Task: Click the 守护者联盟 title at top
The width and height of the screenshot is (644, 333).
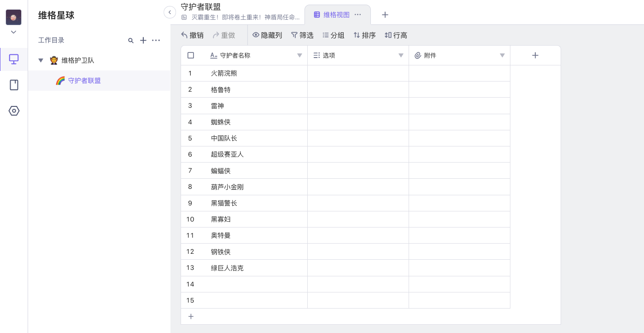Action: pos(201,6)
